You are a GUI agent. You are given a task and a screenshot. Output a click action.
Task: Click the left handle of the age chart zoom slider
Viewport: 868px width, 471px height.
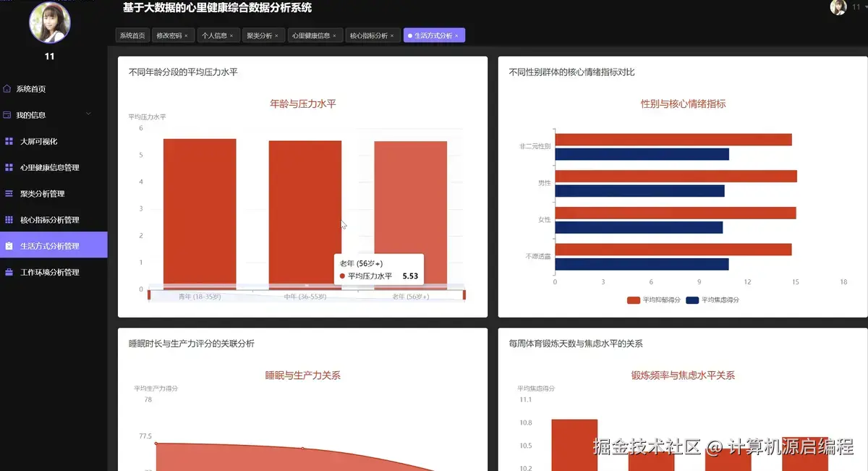[149, 294]
